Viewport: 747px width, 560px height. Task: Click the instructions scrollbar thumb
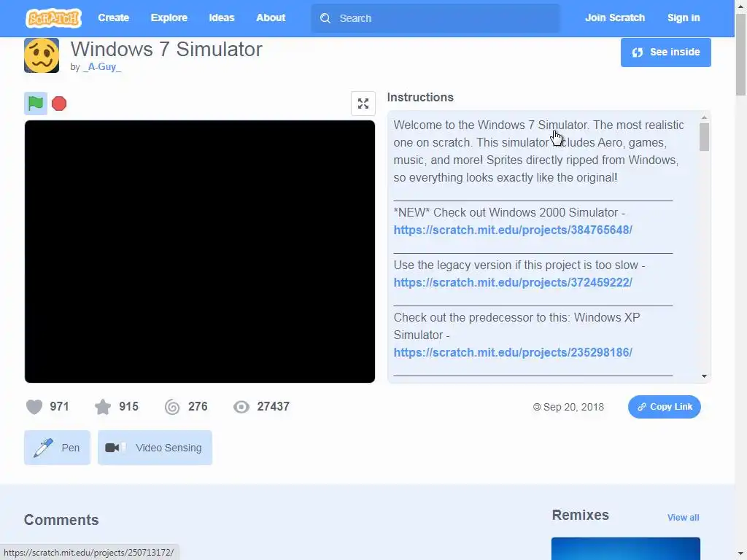(x=704, y=137)
